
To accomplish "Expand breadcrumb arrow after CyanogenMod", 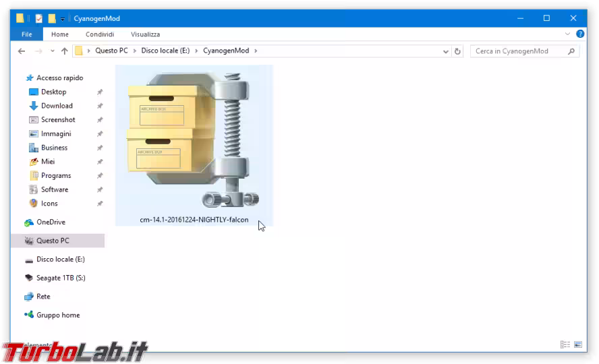I will (x=256, y=51).
